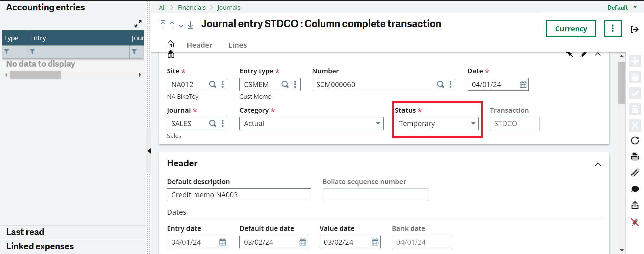The height and width of the screenshot is (254, 644).
Task: Follow the Financials breadcrumb link
Action: pos(192,7)
